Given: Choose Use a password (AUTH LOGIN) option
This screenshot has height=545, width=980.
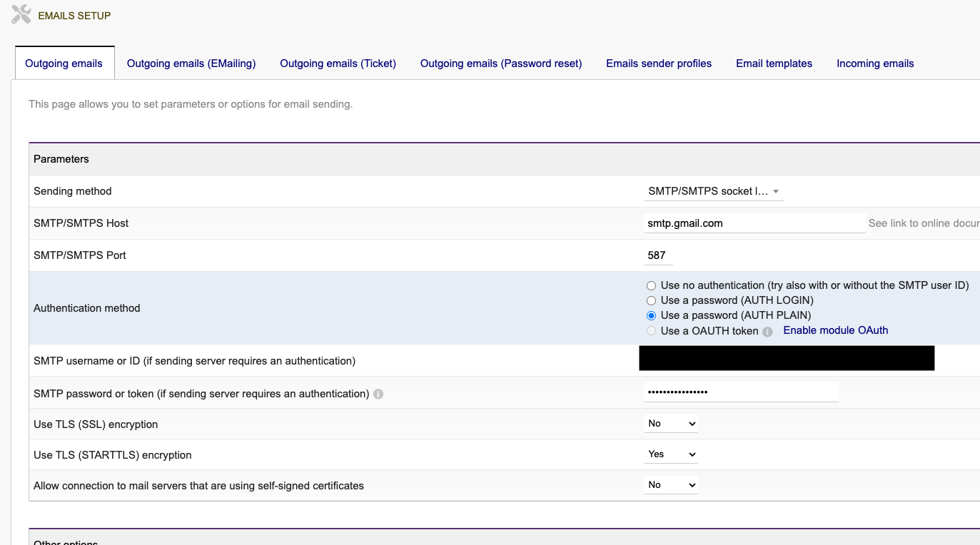Looking at the screenshot, I should (651, 300).
